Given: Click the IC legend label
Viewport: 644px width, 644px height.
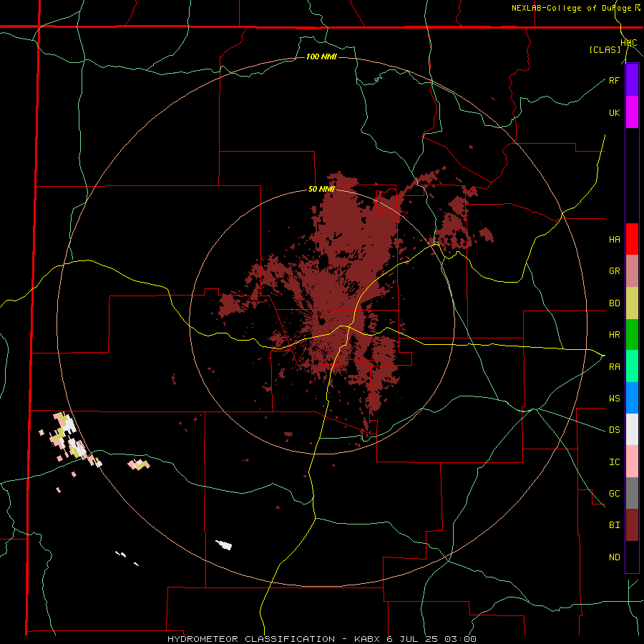Looking at the screenshot, I should pyautogui.click(x=614, y=462).
